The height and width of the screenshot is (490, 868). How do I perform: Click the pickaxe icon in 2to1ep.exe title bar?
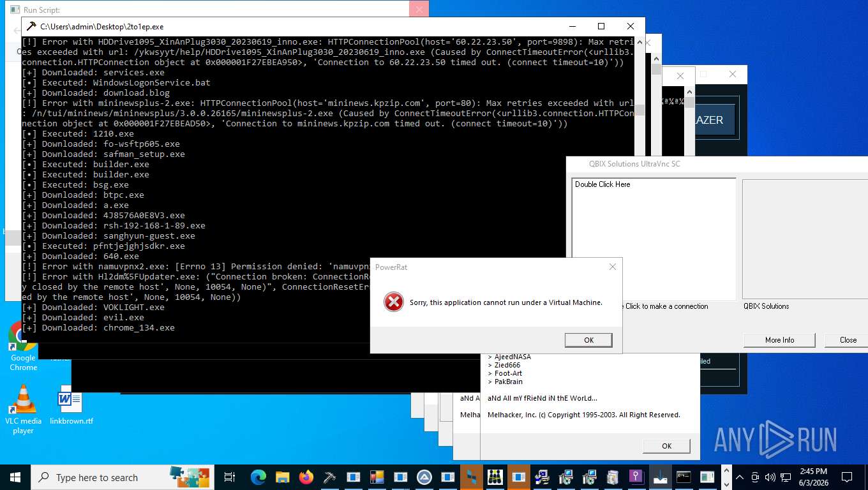tap(31, 27)
